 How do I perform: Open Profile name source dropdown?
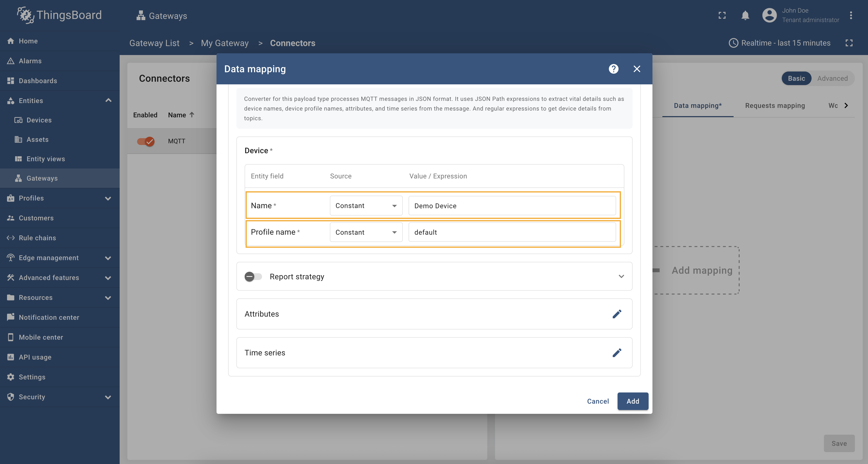[x=366, y=232]
